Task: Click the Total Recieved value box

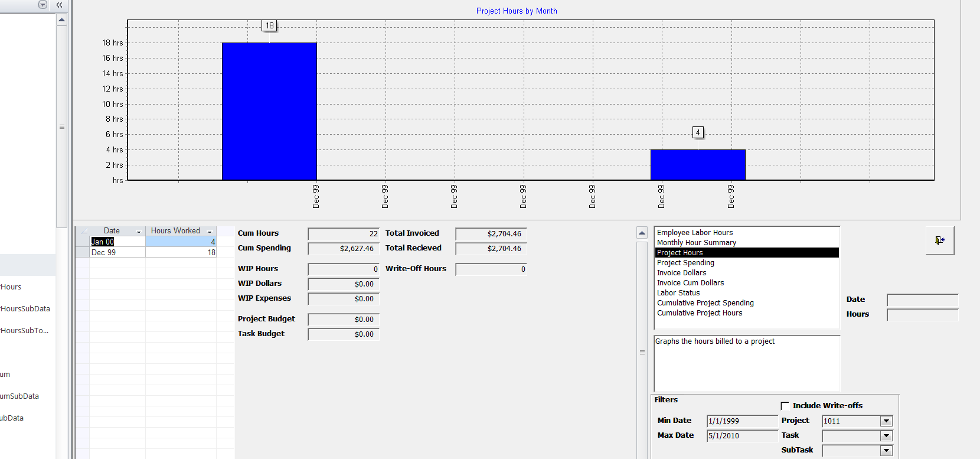Action: click(x=491, y=249)
